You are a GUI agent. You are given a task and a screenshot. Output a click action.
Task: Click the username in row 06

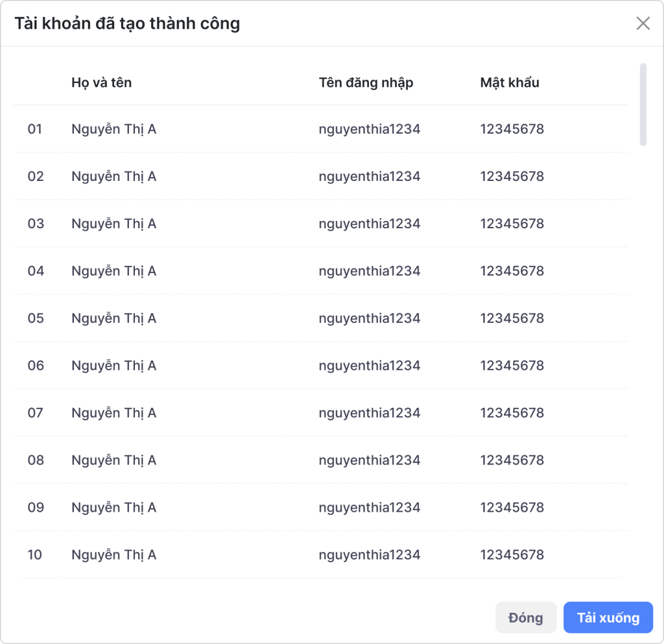click(370, 366)
